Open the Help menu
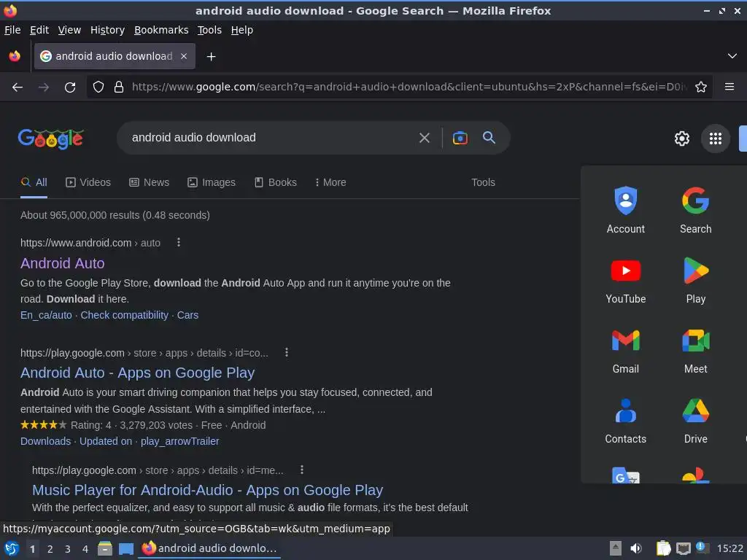 242,30
